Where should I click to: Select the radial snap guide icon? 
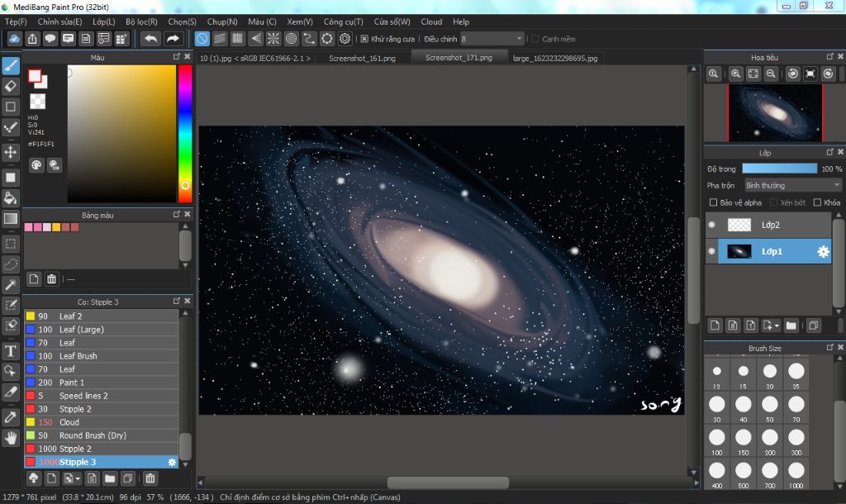pyautogui.click(x=273, y=39)
